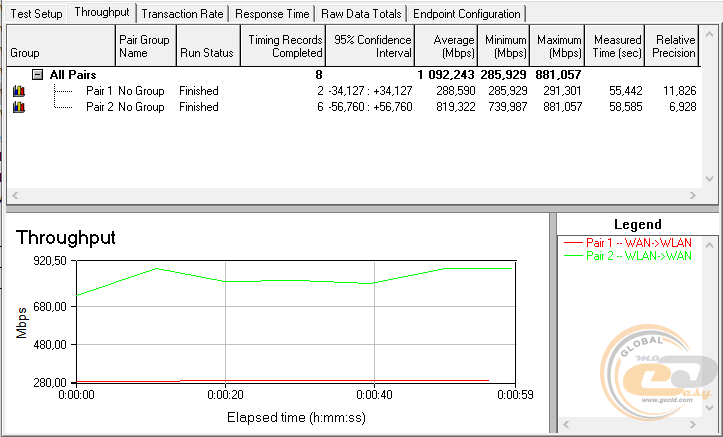Viewport: 723px width, 437px height.
Task: Switch to the Test Setup tab
Action: 35,14
